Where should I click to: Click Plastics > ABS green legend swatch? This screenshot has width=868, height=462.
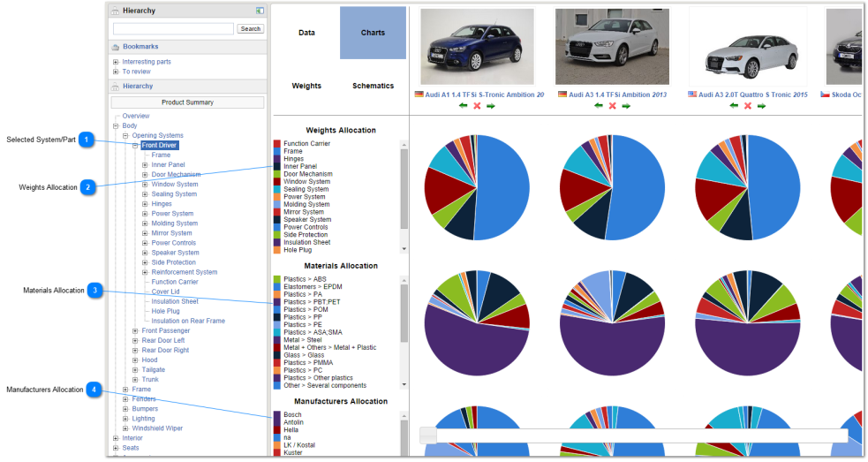pyautogui.click(x=277, y=280)
